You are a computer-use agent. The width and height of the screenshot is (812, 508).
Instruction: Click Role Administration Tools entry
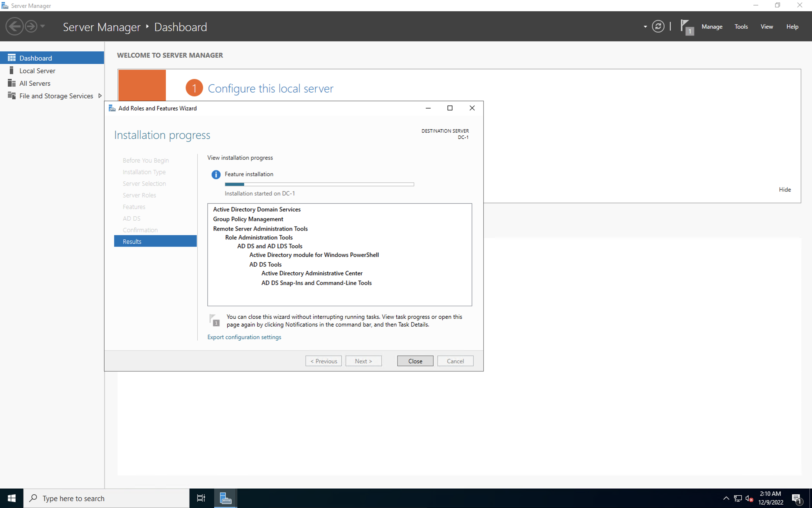point(259,237)
